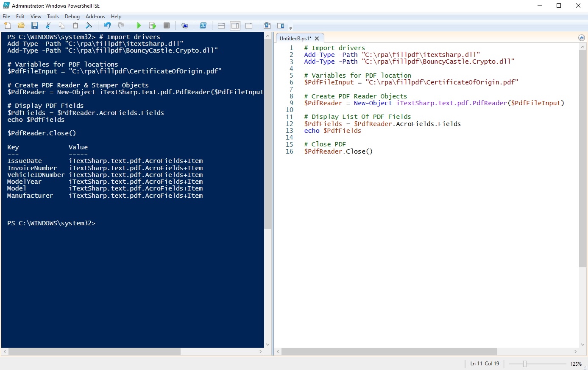Undo the last edit

click(107, 26)
